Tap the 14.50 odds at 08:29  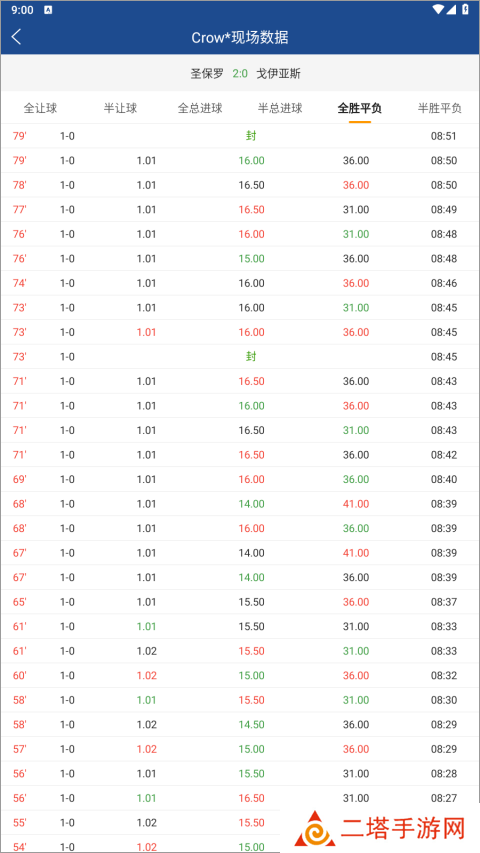[x=251, y=725]
